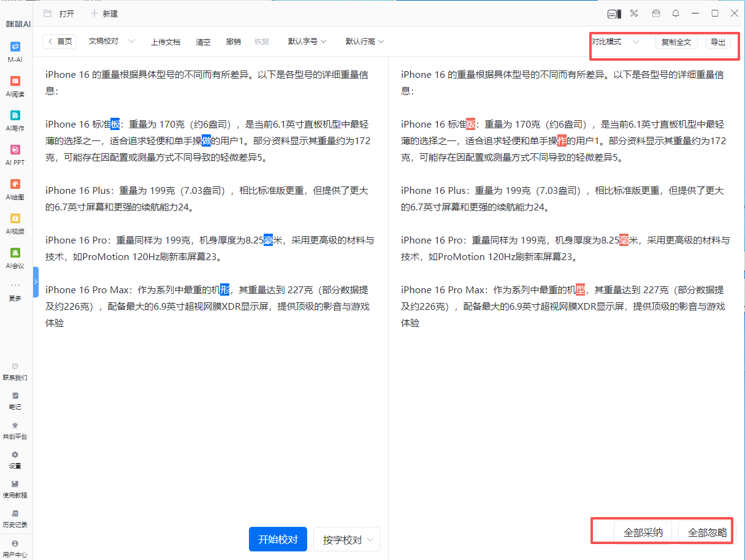745x560 pixels.
Task: Click the scissors tools icon in title bar
Action: point(635,13)
